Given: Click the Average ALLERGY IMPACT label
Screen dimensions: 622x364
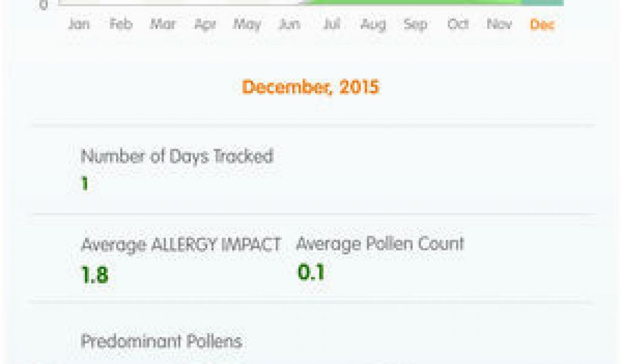Looking at the screenshot, I should pyautogui.click(x=181, y=244).
